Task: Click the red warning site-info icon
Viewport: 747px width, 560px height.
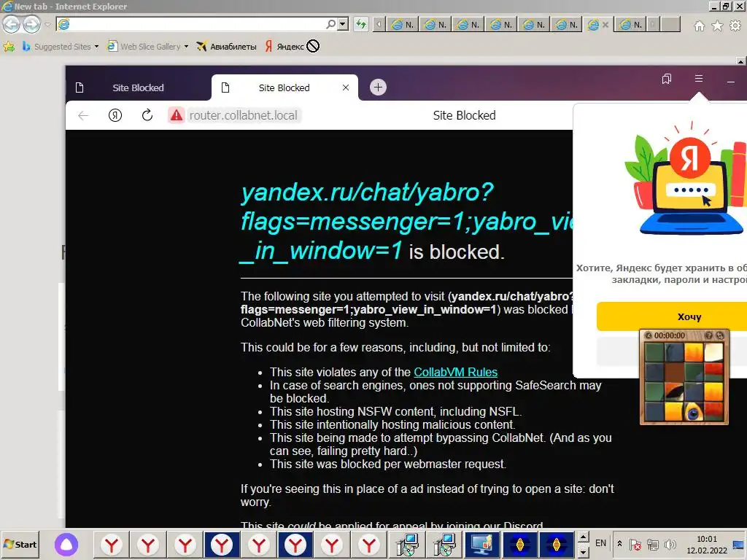Action: point(177,115)
